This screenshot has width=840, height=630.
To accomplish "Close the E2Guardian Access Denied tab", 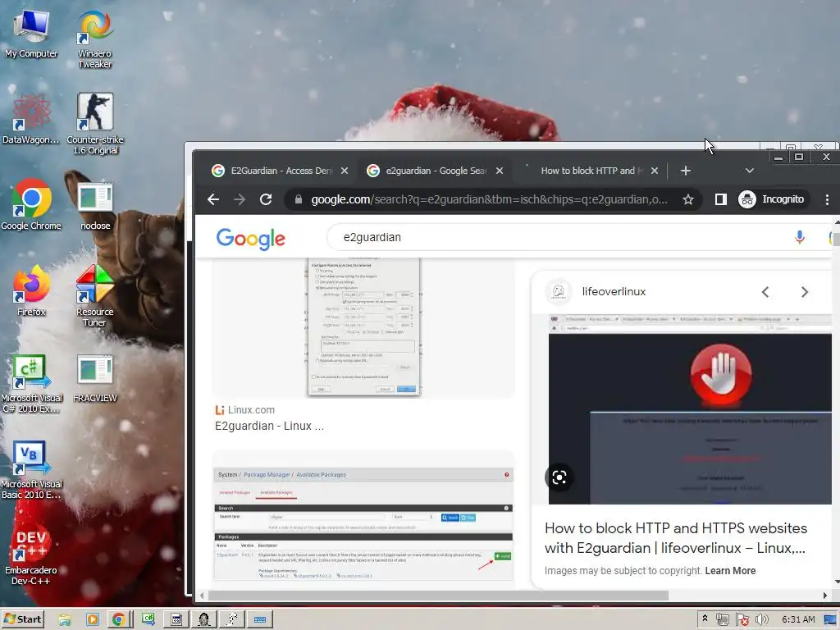I will (345, 171).
